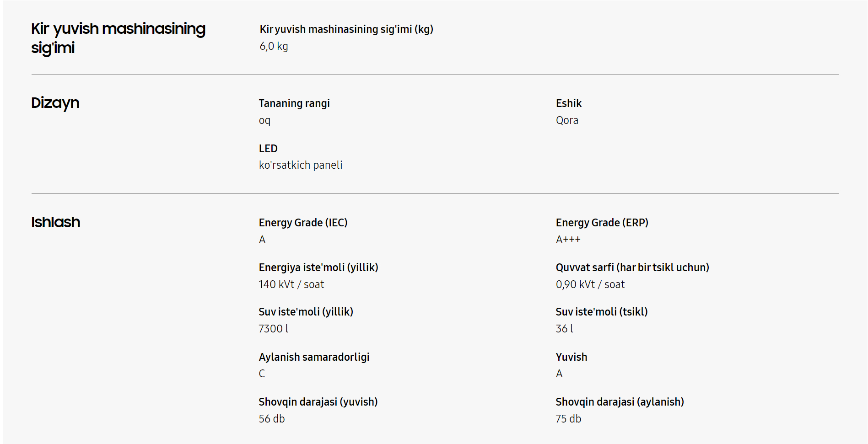Select the '7300 l' water consumption value
This screenshot has width=868, height=444.
tap(273, 329)
